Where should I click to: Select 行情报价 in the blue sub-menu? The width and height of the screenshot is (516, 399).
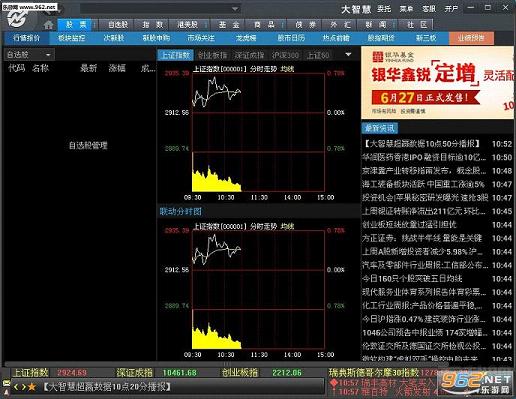[x=27, y=38]
